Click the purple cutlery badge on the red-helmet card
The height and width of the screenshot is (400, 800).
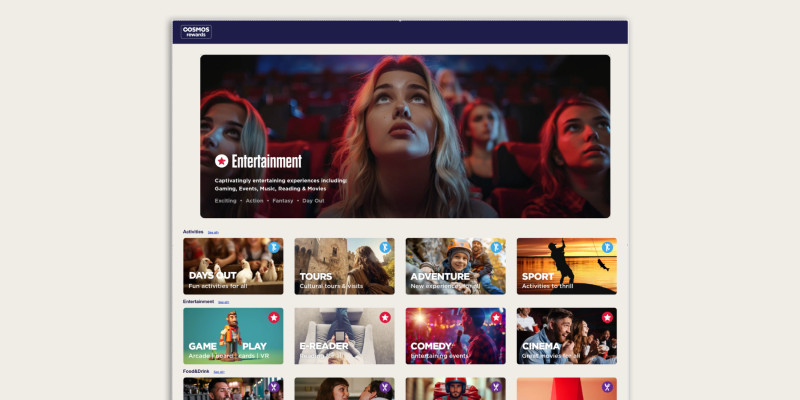496,387
